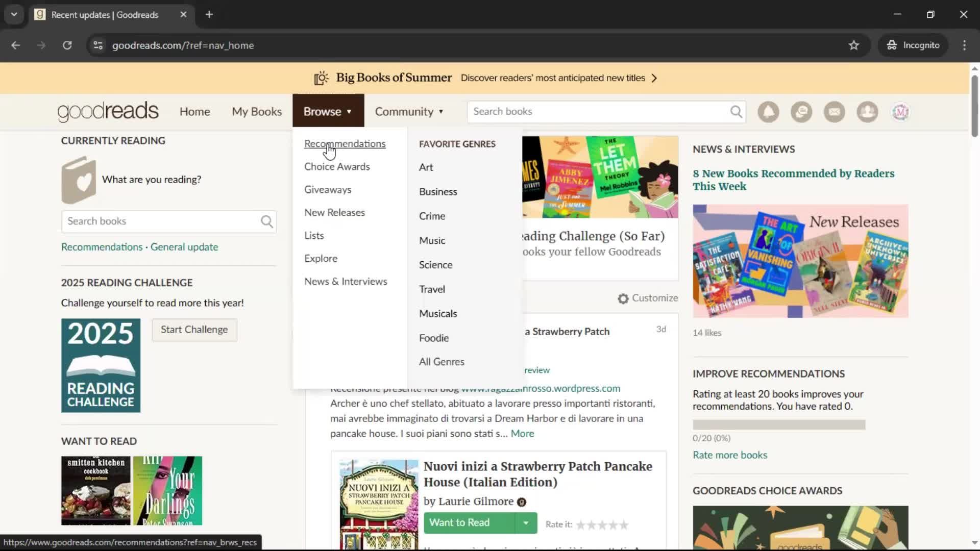Go back to previous page
The height and width of the screenshot is (551, 980).
point(16,45)
